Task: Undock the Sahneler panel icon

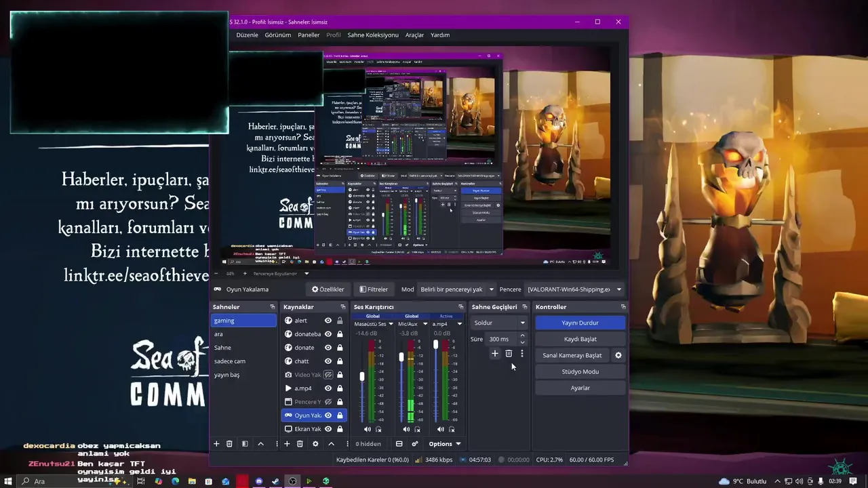Action: [273, 307]
